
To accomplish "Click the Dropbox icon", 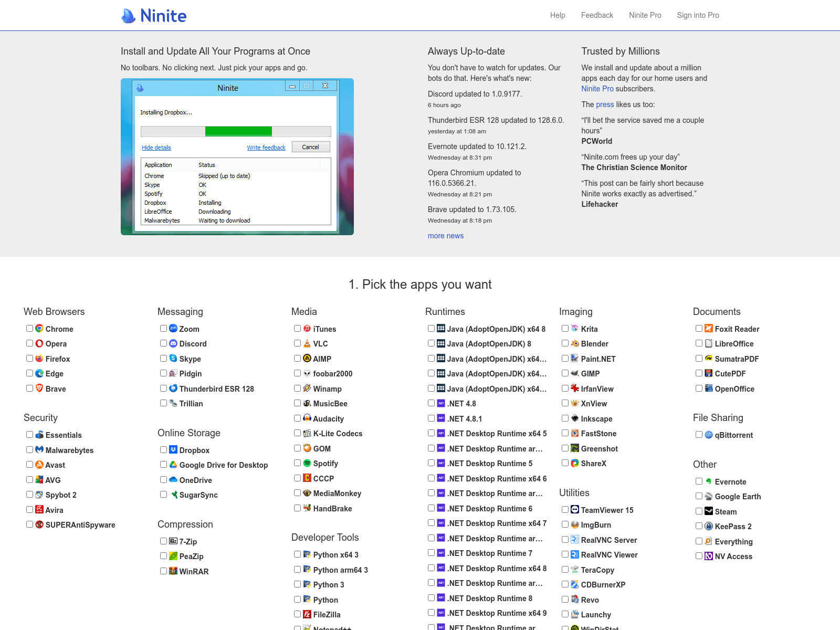I will (173, 449).
